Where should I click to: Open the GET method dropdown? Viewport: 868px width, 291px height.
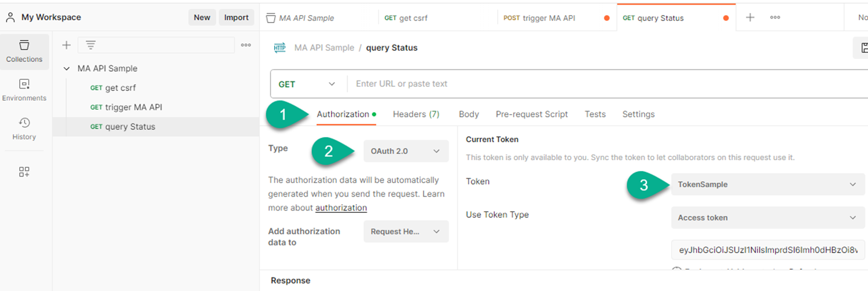pyautogui.click(x=308, y=84)
